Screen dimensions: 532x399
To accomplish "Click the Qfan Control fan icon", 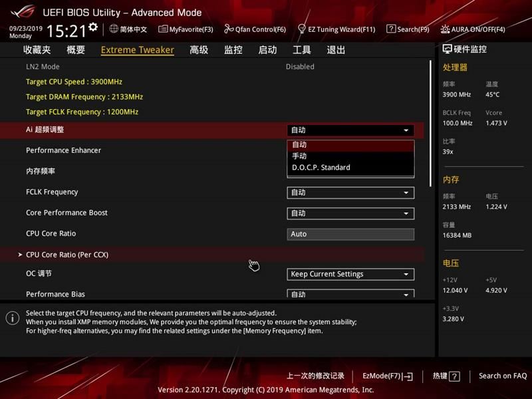I will (229, 29).
